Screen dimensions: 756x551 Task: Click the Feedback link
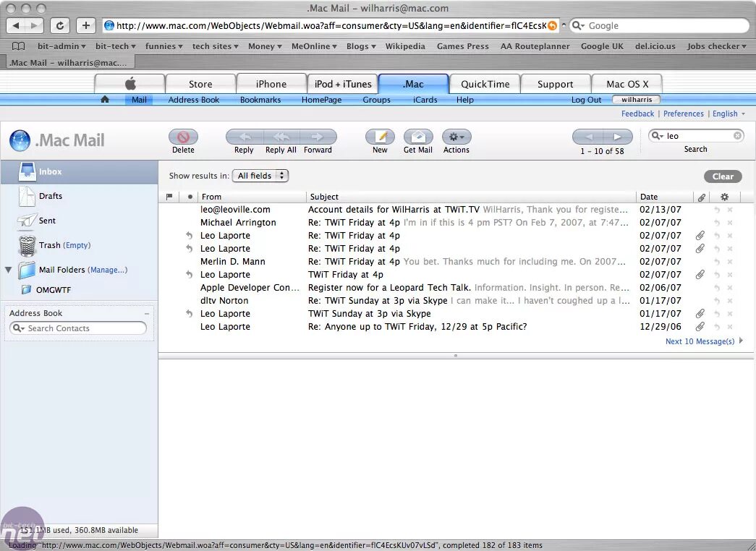coord(637,114)
